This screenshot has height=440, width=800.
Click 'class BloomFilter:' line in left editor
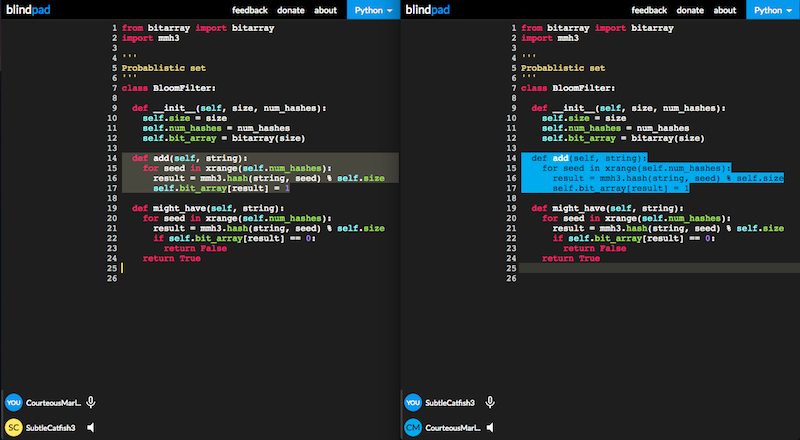click(168, 88)
